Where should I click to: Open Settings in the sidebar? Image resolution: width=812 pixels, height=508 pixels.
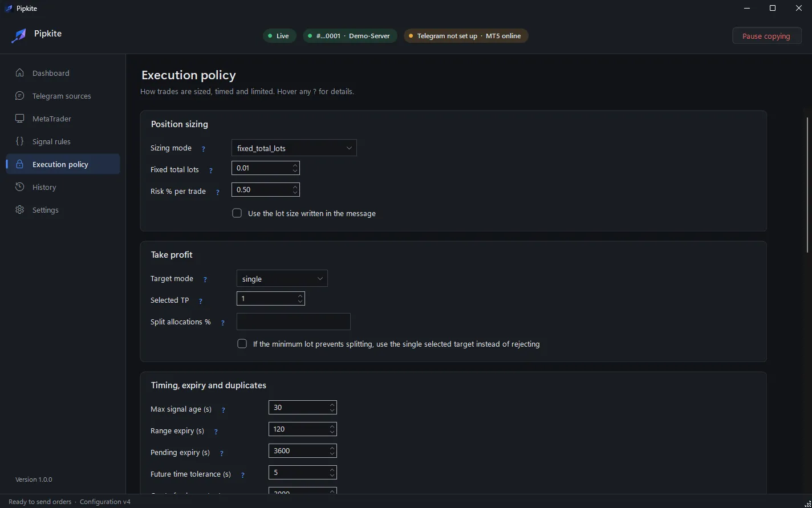click(x=63, y=210)
